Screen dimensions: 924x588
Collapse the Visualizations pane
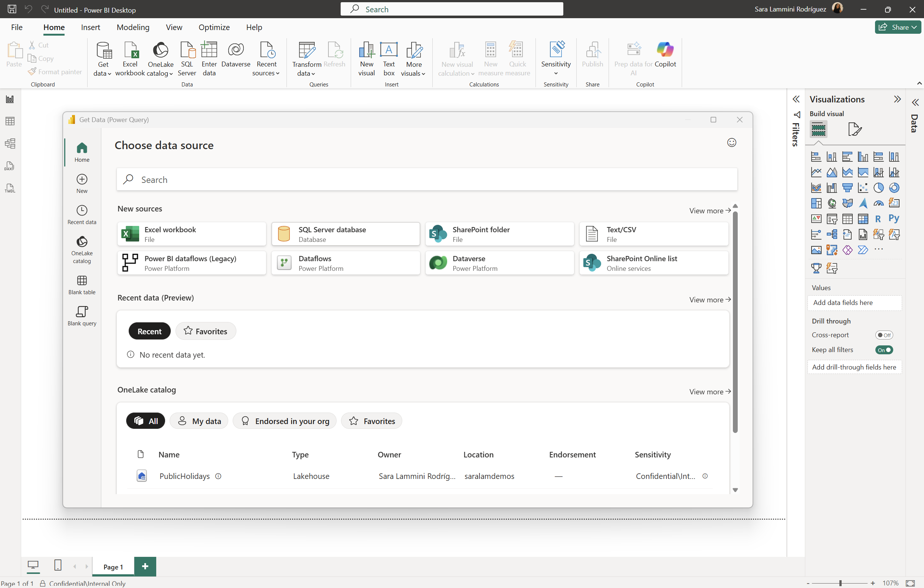click(897, 99)
